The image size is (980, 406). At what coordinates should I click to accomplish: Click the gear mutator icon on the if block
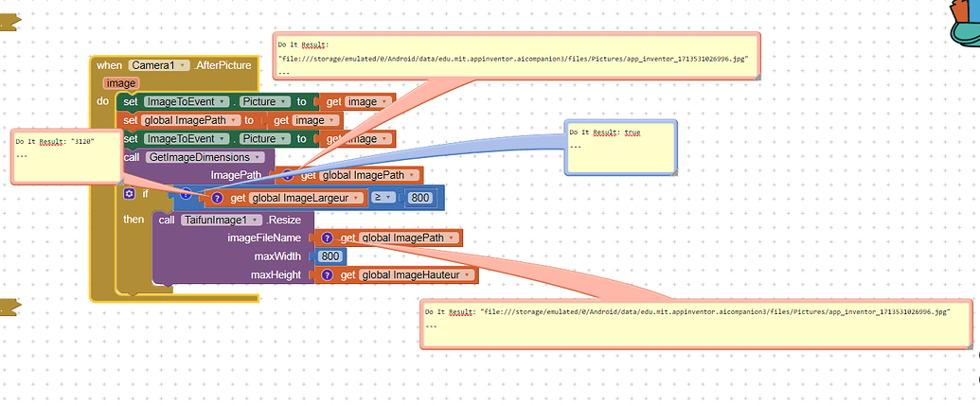coord(130,193)
